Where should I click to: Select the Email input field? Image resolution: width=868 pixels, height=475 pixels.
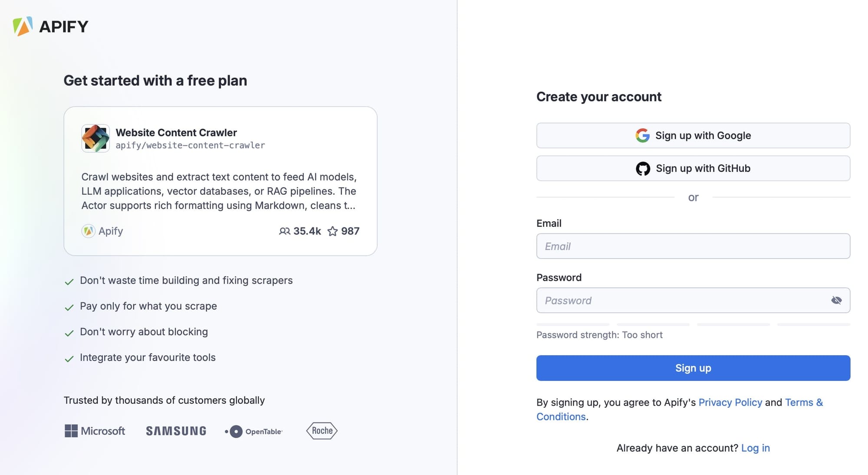pos(693,246)
